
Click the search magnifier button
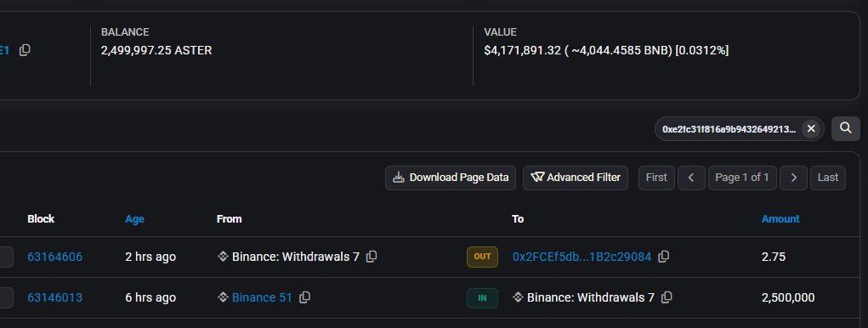pos(845,128)
